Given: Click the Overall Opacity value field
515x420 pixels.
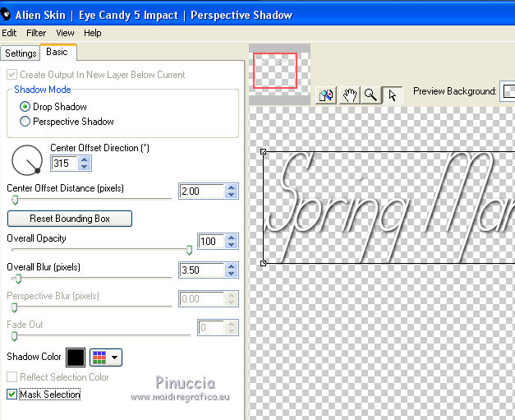Looking at the screenshot, I should (x=212, y=242).
